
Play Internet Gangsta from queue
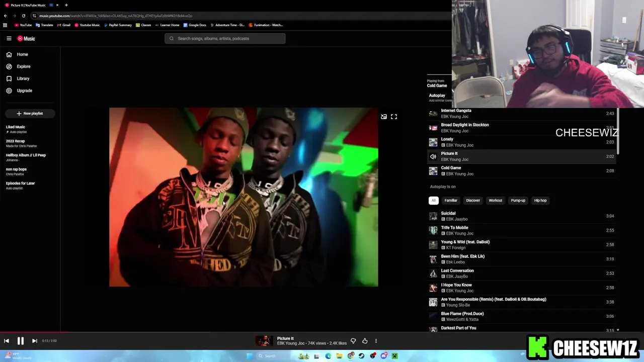tap(521, 113)
